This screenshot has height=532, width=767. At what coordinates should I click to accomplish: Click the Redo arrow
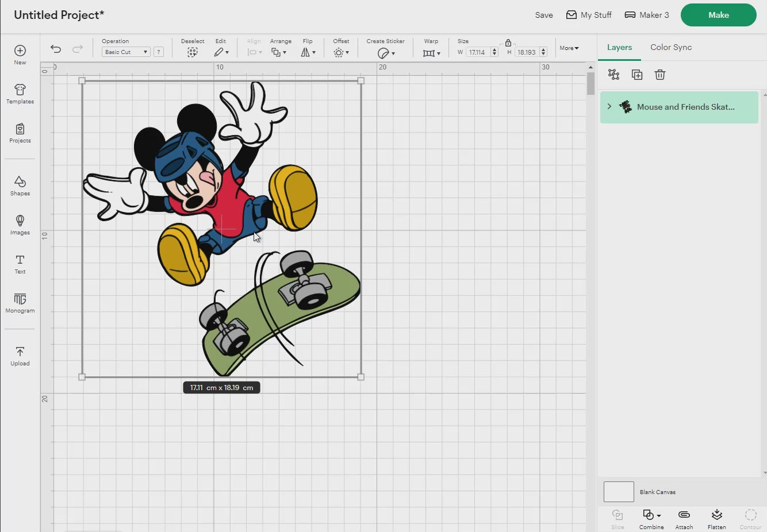(x=78, y=49)
